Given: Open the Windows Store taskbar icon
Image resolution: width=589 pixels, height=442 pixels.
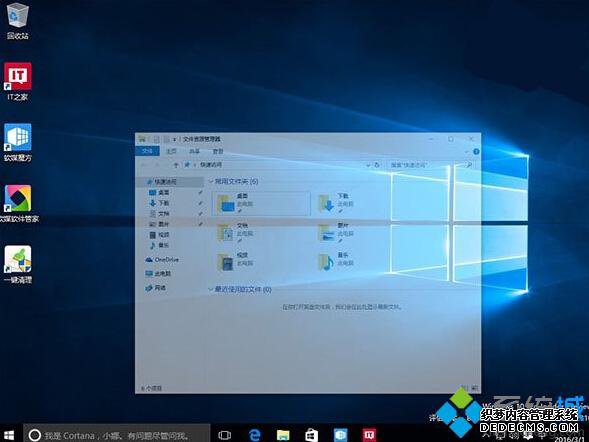Looking at the screenshot, I should pyautogui.click(x=311, y=435).
